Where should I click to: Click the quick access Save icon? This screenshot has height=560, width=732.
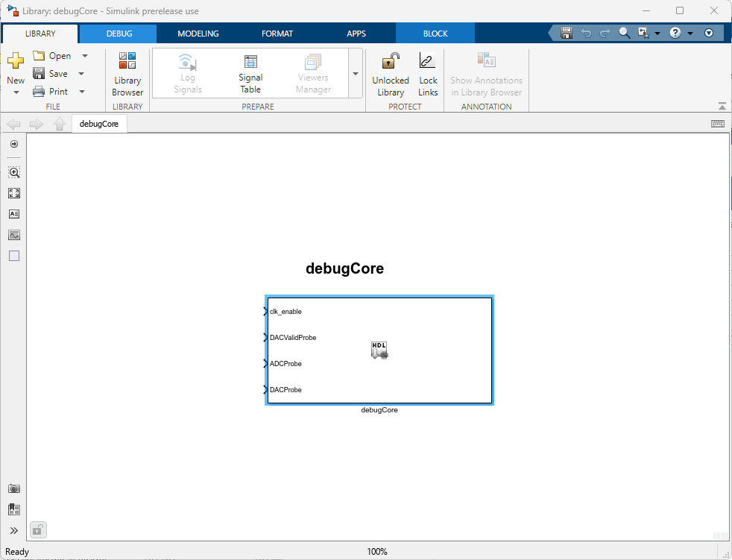567,33
